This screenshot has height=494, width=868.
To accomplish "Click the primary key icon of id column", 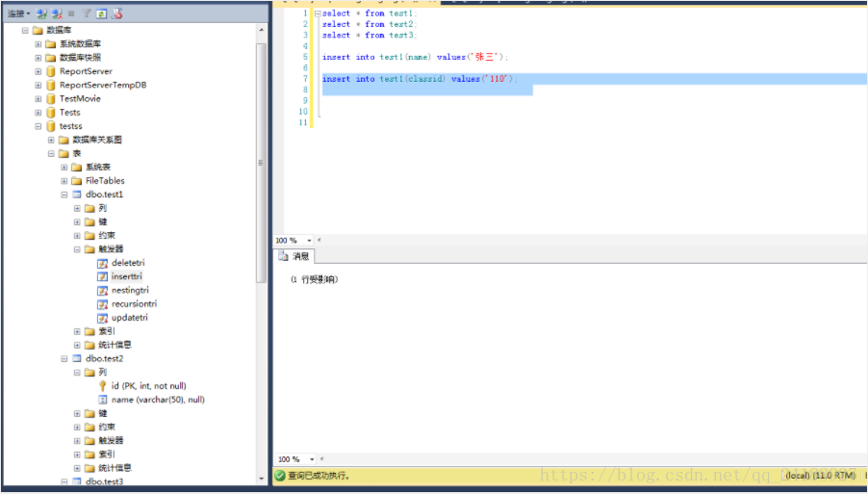I will pos(102,386).
